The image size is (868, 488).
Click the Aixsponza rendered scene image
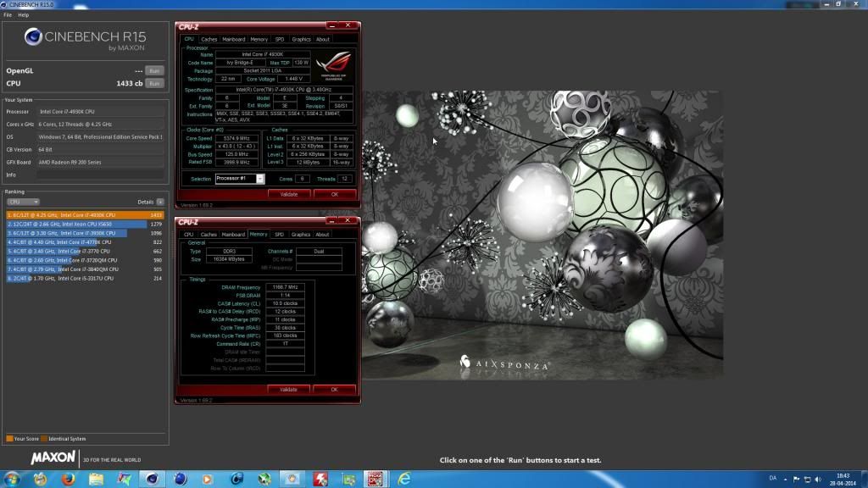coord(542,236)
